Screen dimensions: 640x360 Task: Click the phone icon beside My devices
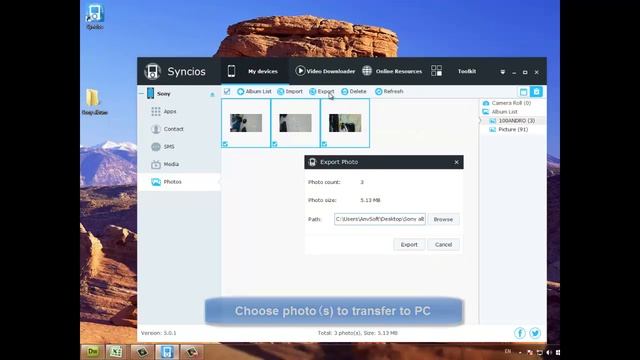pos(231,71)
